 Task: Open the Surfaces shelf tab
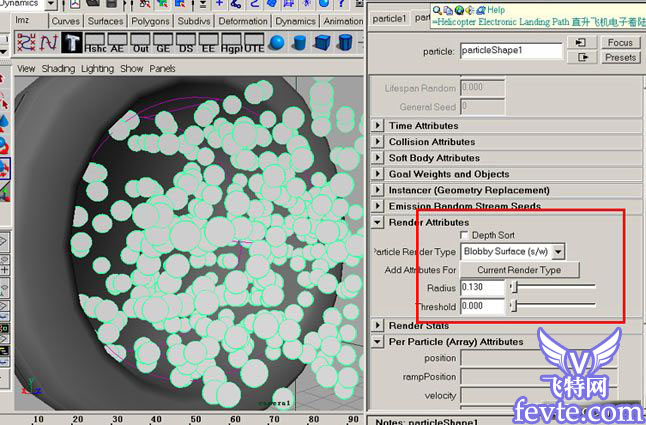(105, 21)
